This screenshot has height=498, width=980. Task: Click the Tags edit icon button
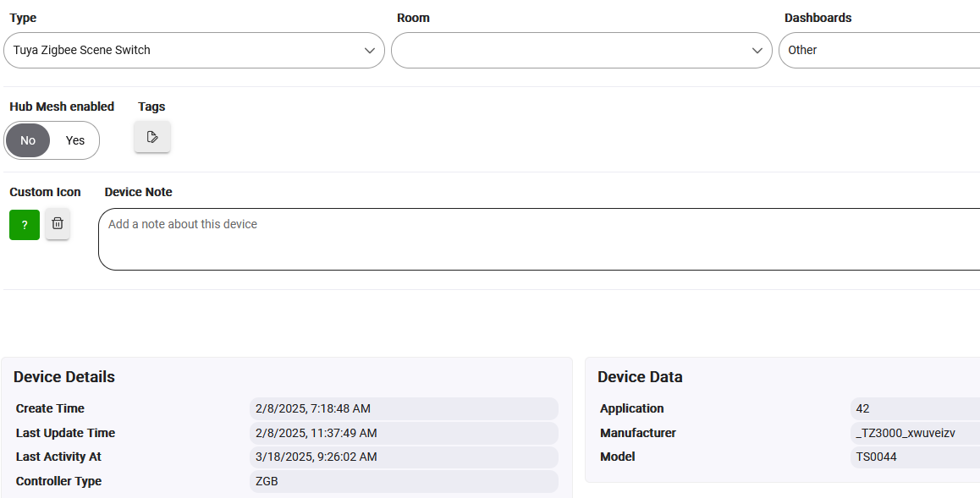point(151,137)
